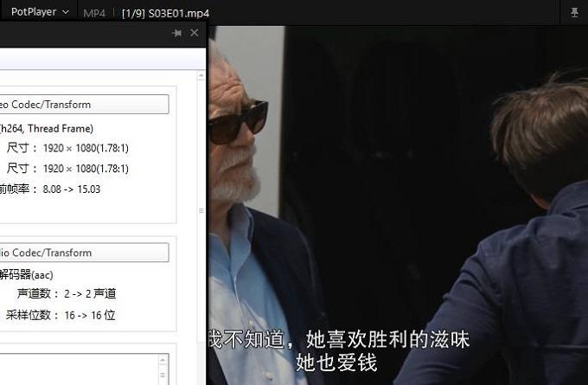Toggle the always-on-top pin in title bar
The image size is (588, 385).
pos(574,13)
